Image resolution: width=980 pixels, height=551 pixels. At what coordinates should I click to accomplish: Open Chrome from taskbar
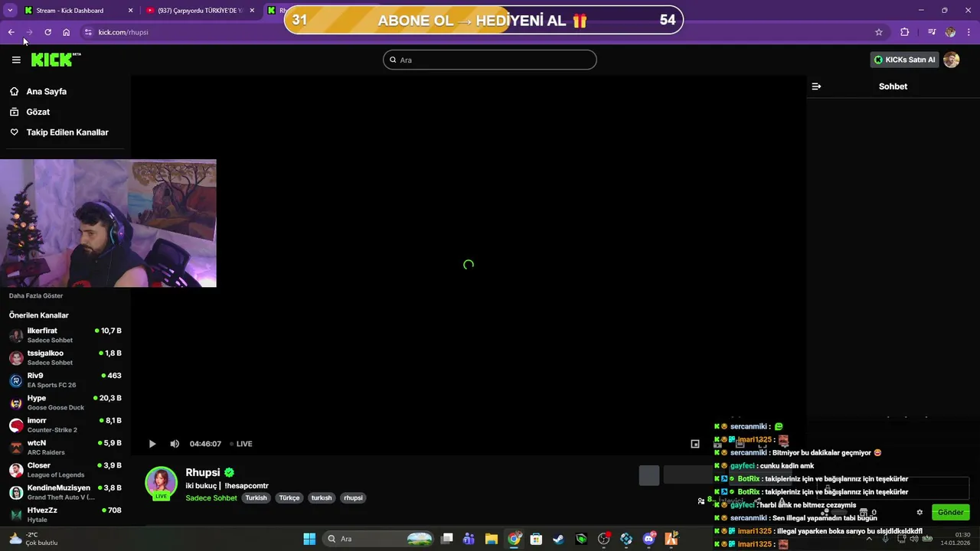pos(514,539)
